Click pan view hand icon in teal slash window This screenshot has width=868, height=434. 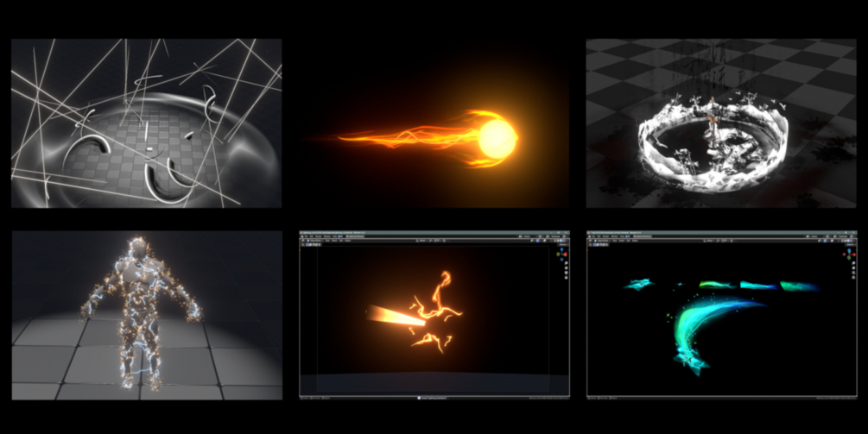(853, 268)
